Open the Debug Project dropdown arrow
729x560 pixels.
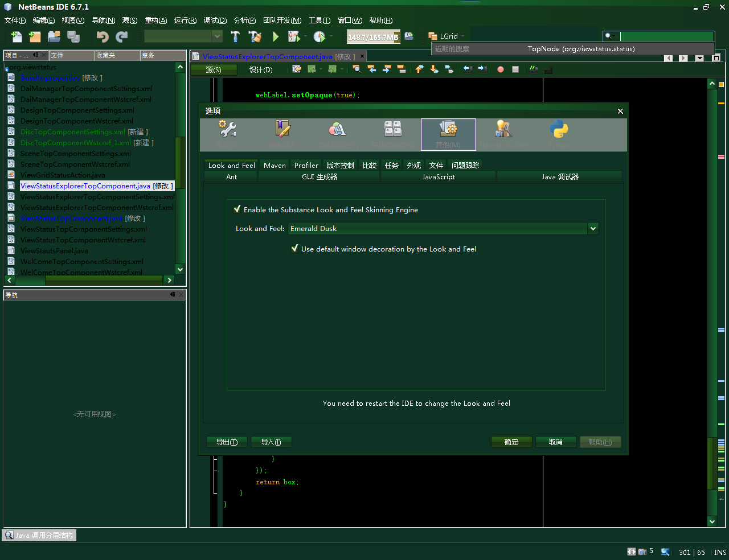point(306,37)
